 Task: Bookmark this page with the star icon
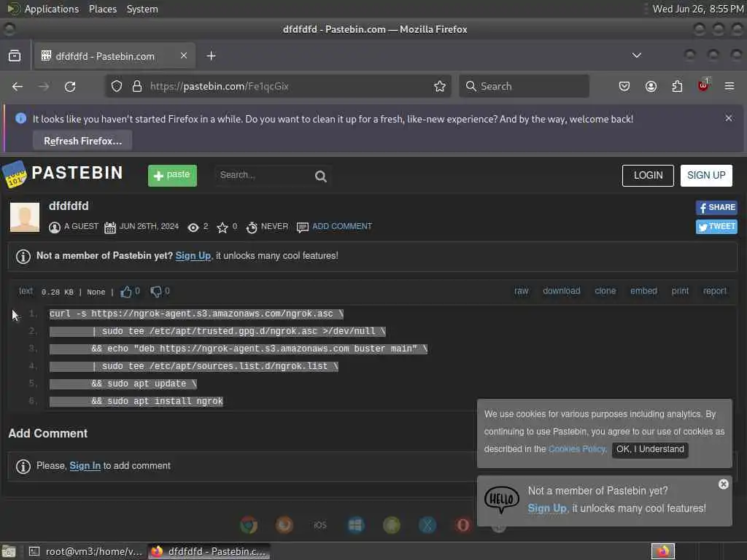pos(440,86)
